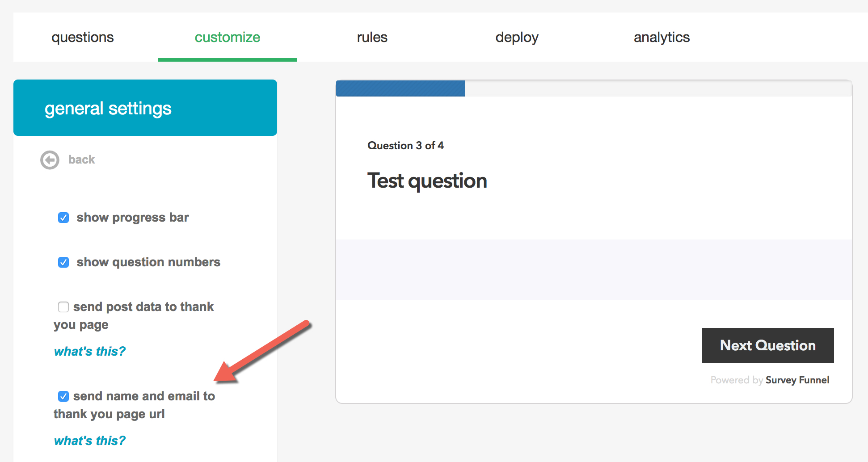This screenshot has width=868, height=462.
Task: Uncheck the show question numbers checkbox
Action: pyautogui.click(x=63, y=262)
